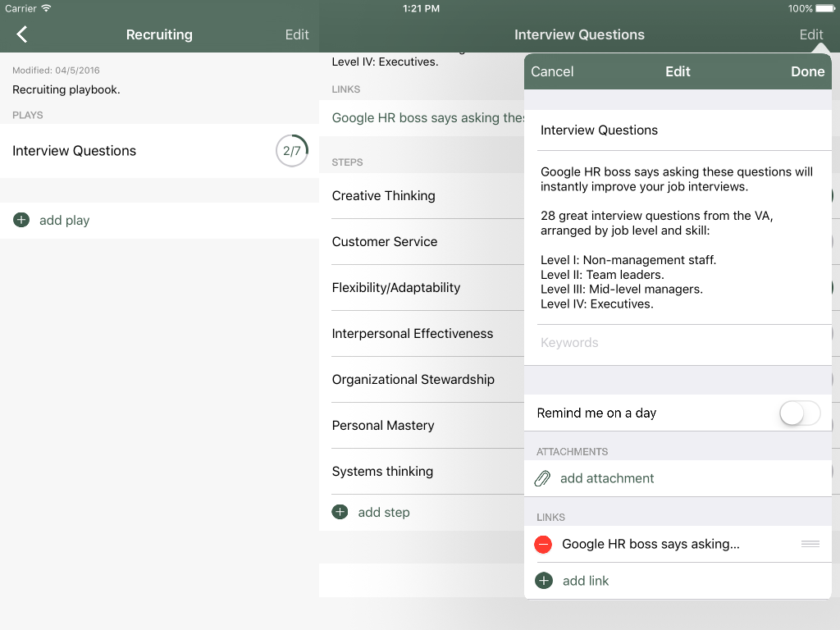Tap the add link label

point(586,581)
